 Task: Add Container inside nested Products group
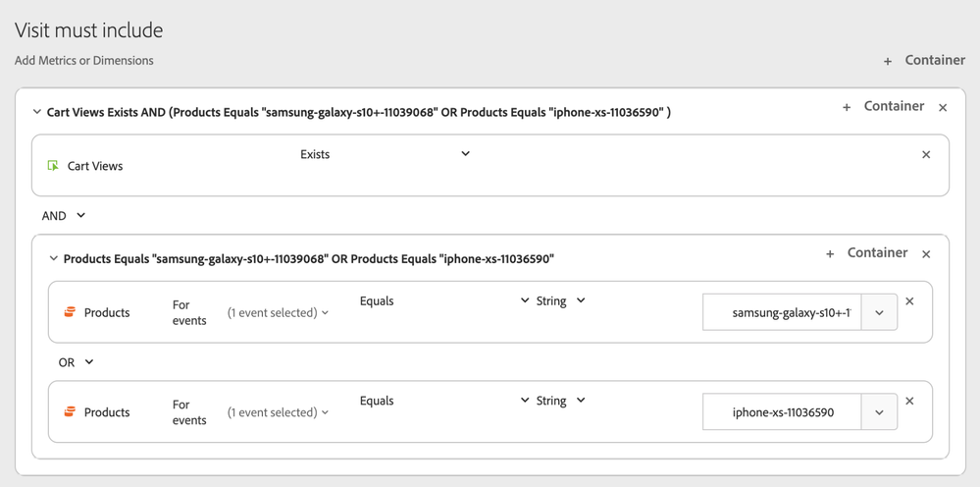866,253
